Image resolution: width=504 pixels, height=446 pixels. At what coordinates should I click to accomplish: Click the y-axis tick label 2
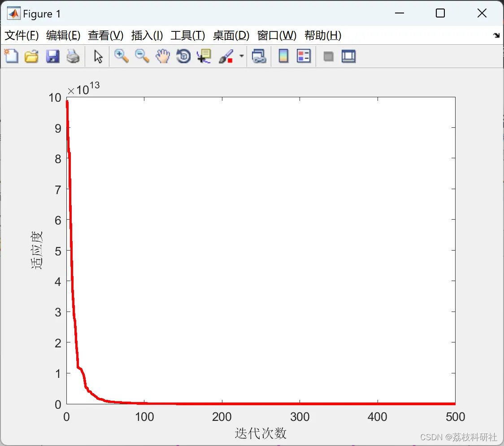click(x=58, y=343)
